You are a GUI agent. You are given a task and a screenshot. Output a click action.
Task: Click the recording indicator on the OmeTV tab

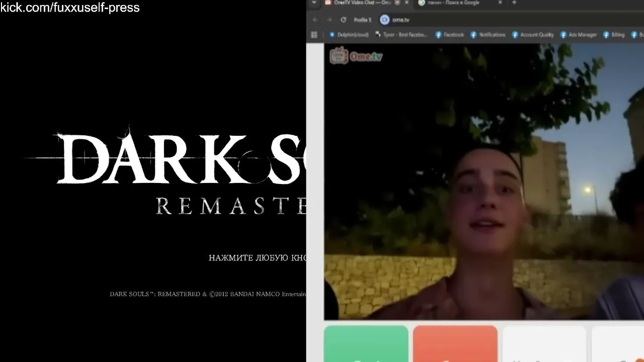(x=397, y=3)
